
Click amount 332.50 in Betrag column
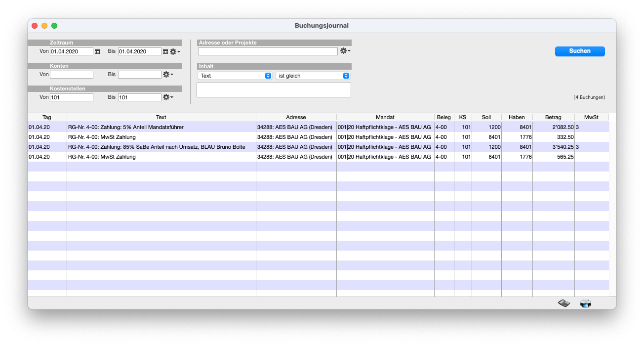tap(565, 137)
